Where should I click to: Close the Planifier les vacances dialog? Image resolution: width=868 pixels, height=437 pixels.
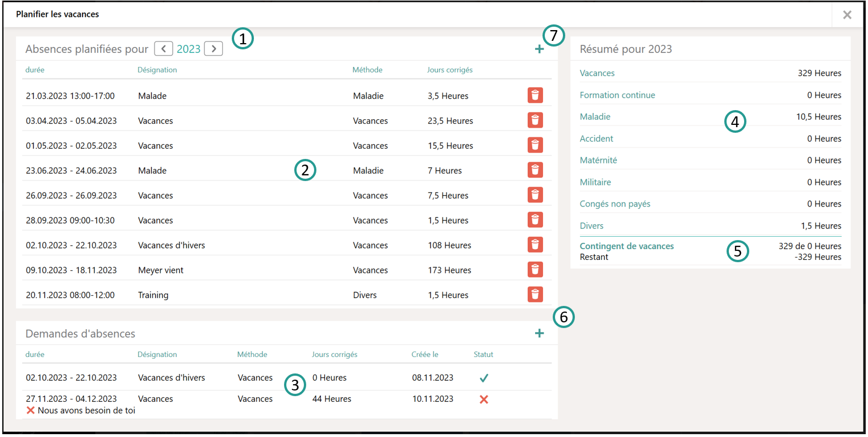click(847, 15)
